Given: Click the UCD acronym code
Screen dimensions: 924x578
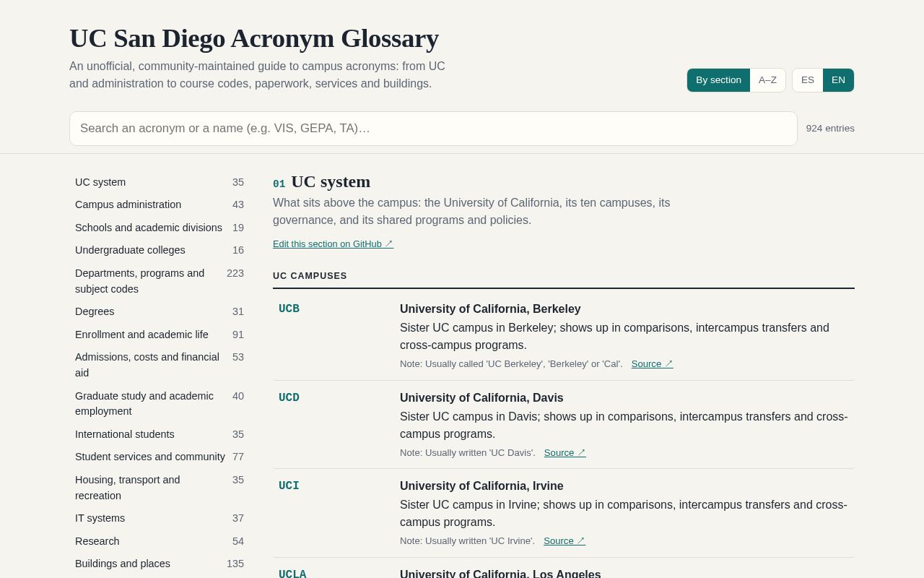Looking at the screenshot, I should point(289,398).
